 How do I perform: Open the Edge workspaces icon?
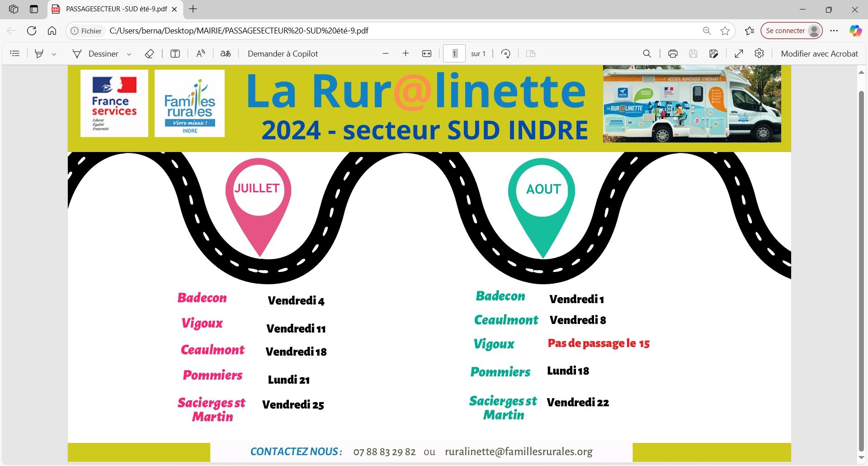tap(14, 9)
